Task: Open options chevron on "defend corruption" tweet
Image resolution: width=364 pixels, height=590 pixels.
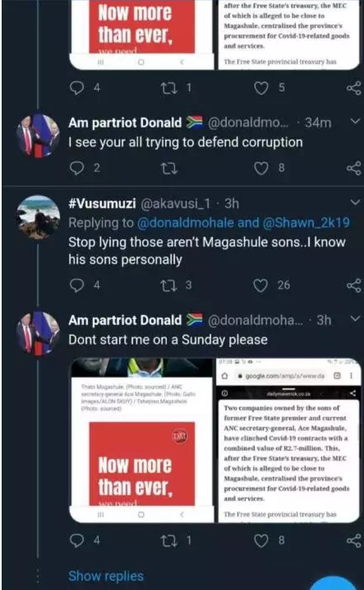Action: [355, 121]
